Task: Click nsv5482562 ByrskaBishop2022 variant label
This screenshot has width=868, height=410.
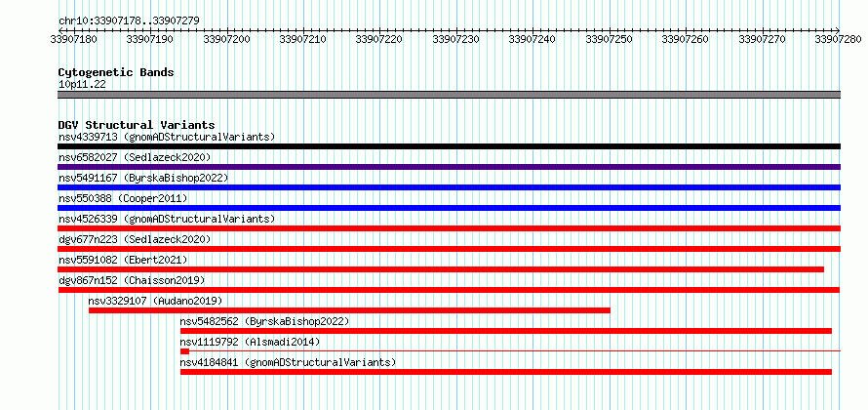Action: (264, 321)
